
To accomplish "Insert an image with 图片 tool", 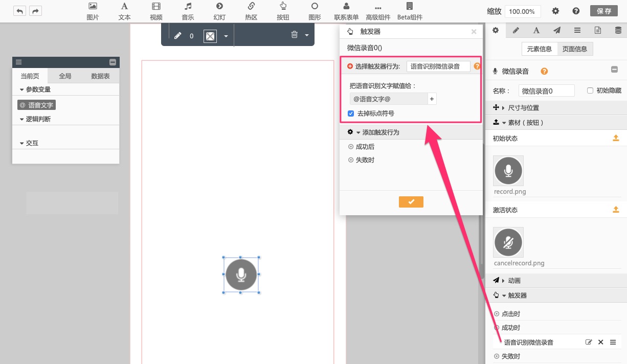I will (x=93, y=11).
